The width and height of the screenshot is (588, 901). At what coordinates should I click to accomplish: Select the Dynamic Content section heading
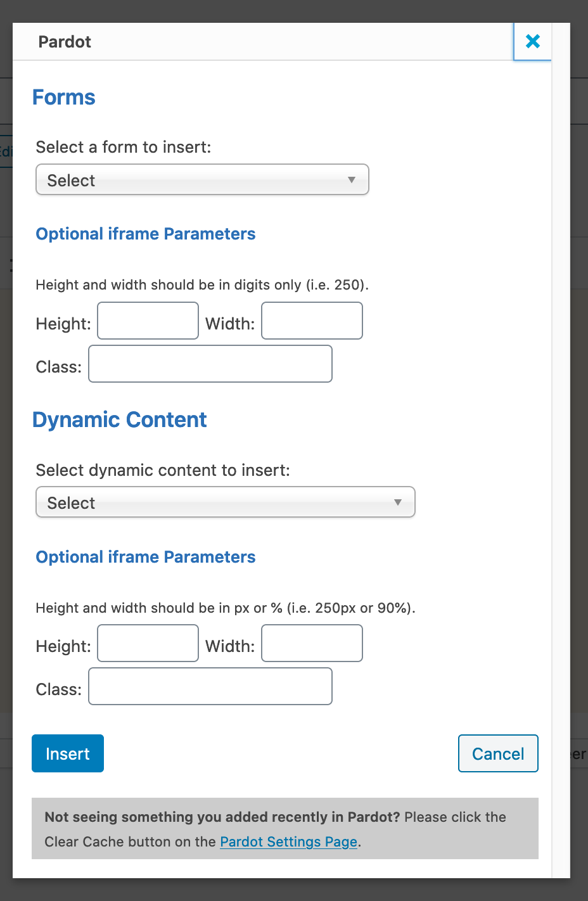(x=120, y=419)
